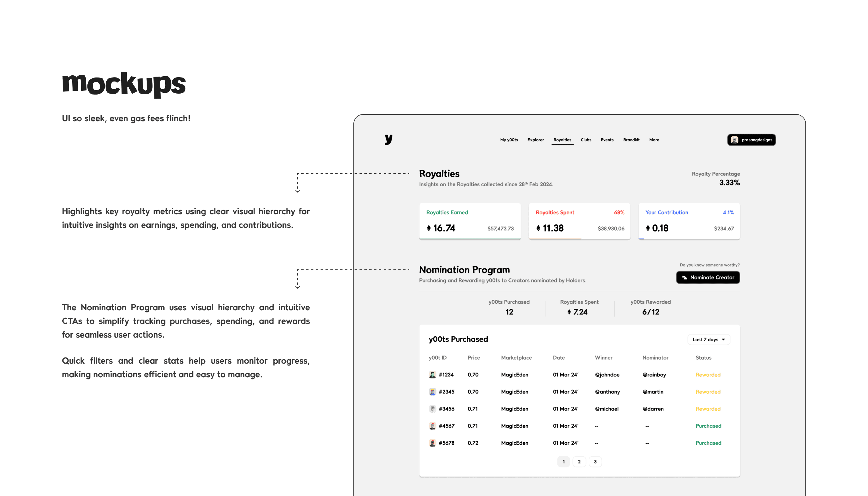This screenshot has height=496, width=868.
Task: Open nominator @rainboy profile
Action: 654,375
